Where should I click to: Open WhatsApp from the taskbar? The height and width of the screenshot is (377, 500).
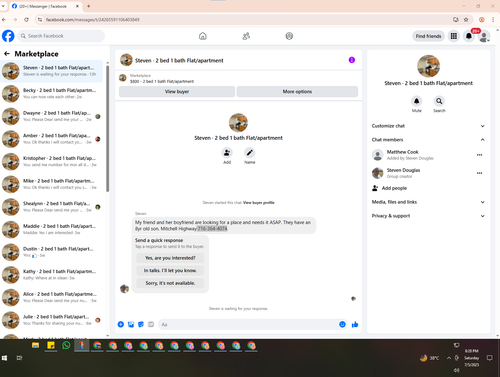coord(66,345)
